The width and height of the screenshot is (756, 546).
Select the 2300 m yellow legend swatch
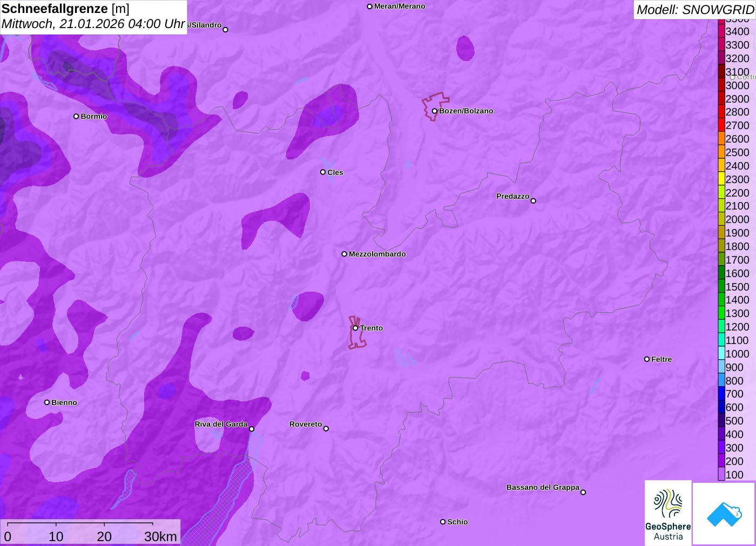pos(721,179)
